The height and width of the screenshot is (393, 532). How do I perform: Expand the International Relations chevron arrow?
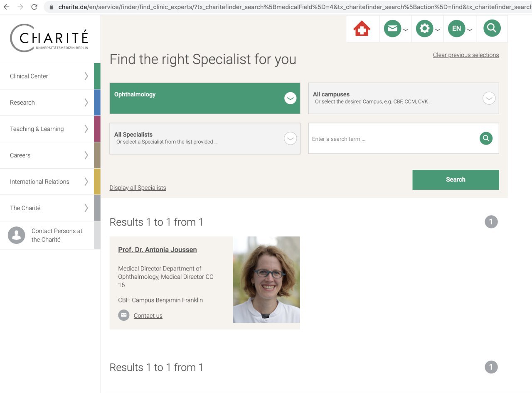pos(86,182)
